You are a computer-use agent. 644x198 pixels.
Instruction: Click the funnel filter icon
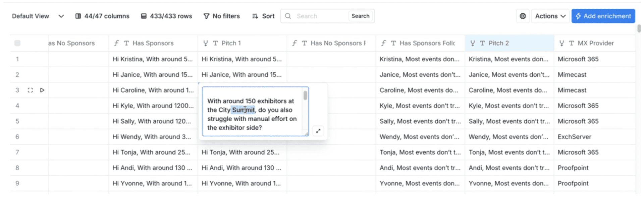pyautogui.click(x=206, y=16)
